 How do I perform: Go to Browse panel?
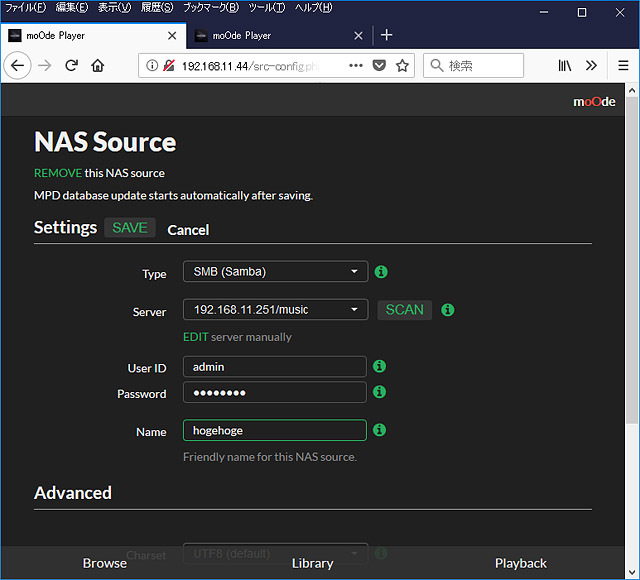click(104, 563)
